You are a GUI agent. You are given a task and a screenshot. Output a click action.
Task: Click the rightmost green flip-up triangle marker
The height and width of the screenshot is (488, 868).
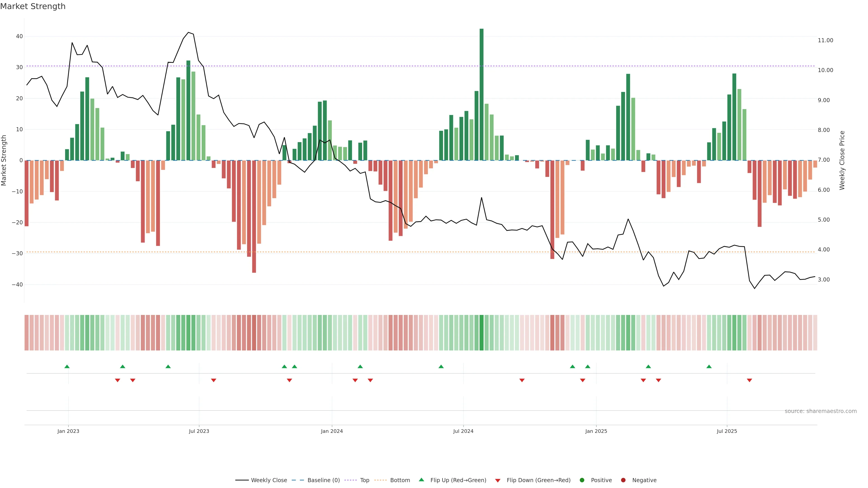709,366
